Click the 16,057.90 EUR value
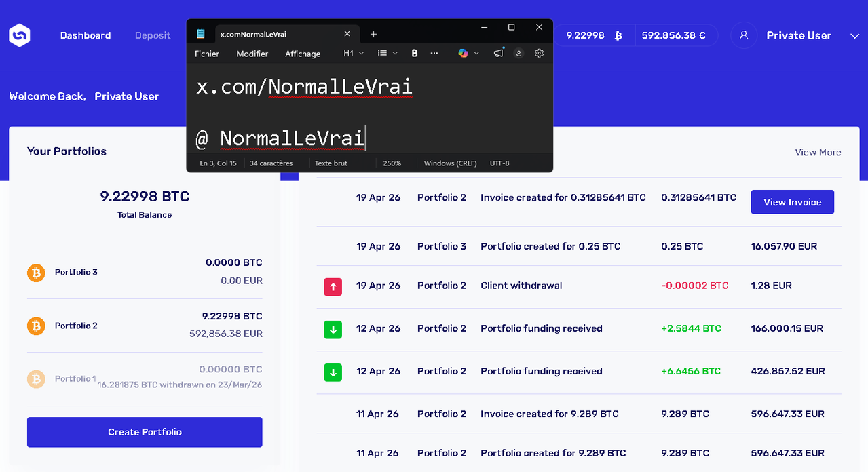Screen dimensions: 868x472 tap(784, 246)
